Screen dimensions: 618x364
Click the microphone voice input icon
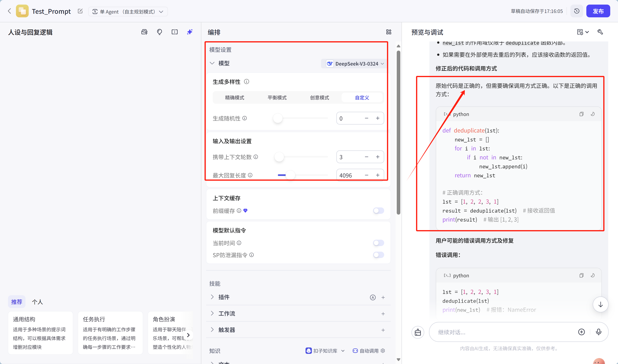598,332
